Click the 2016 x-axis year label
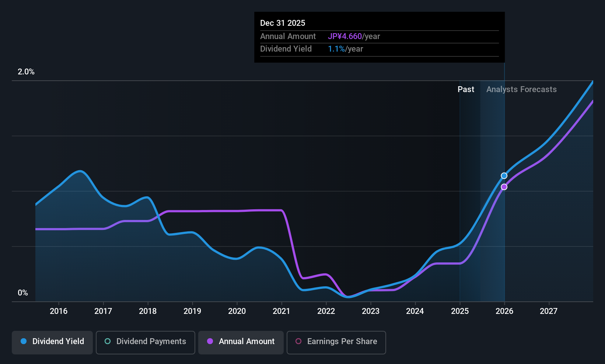This screenshot has width=605, height=364. [59, 311]
